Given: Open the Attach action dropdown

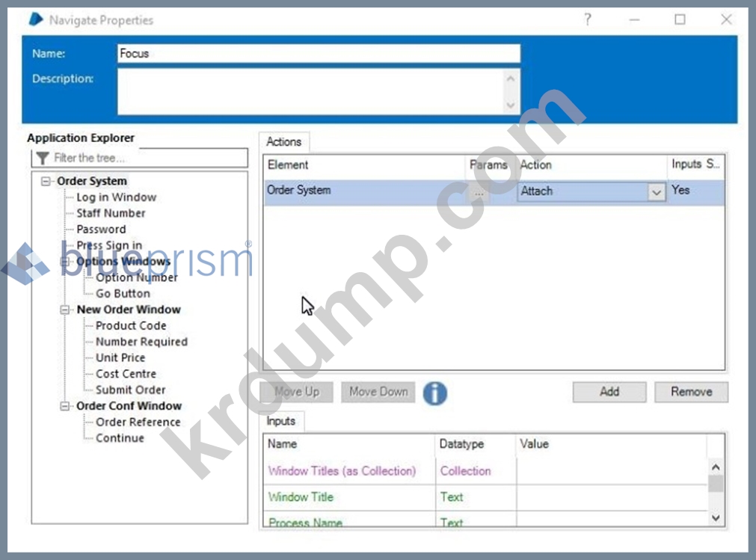Looking at the screenshot, I should [x=656, y=192].
